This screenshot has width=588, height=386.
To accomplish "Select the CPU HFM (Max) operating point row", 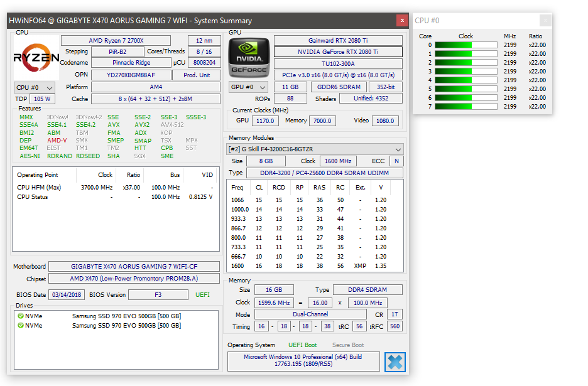I will 116,188.
